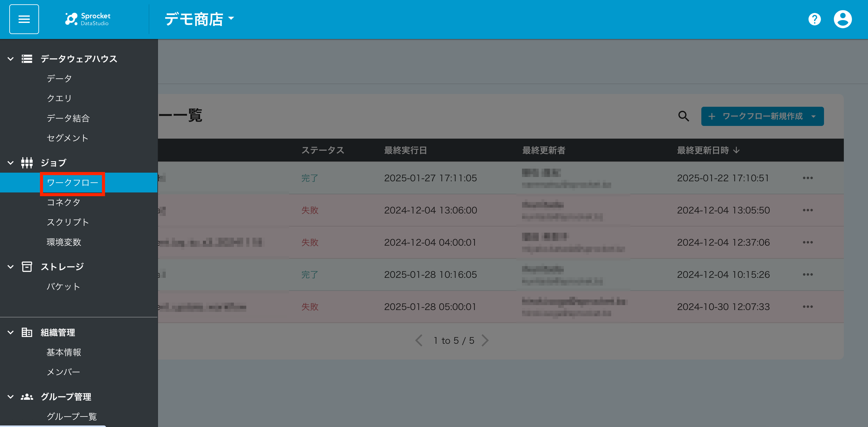Click 失敗 status dated 2024-12-04 13:06:00
The image size is (868, 427).
(309, 210)
